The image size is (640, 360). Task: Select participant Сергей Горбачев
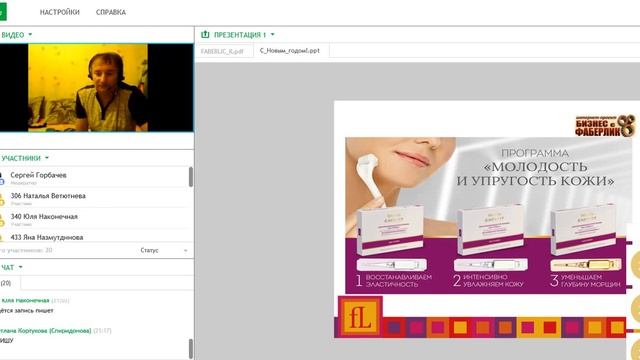(94, 178)
